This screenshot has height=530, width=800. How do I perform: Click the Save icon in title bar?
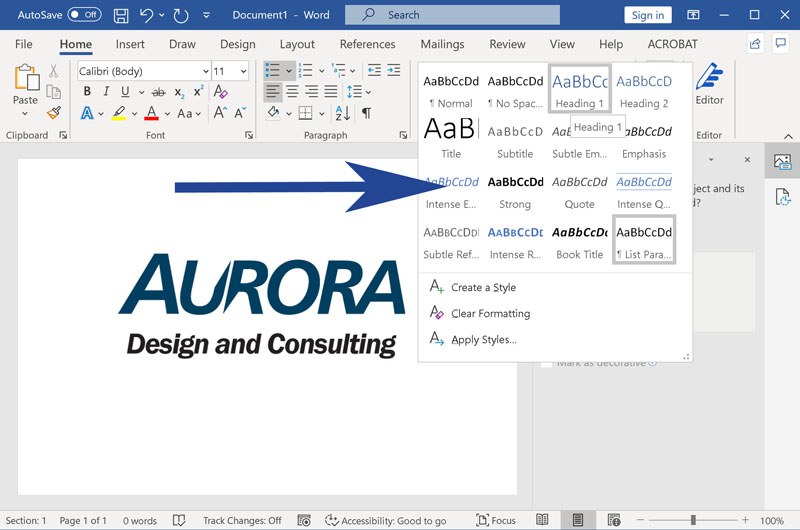[x=121, y=15]
